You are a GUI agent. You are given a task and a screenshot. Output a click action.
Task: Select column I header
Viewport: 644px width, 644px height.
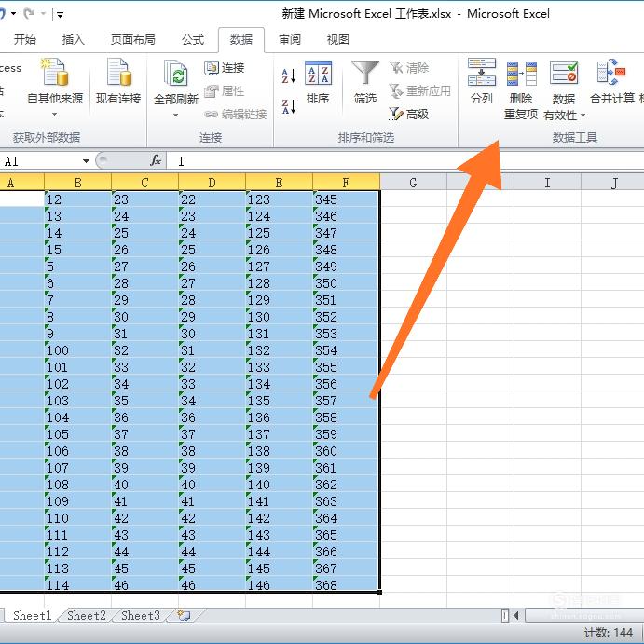pyautogui.click(x=547, y=183)
